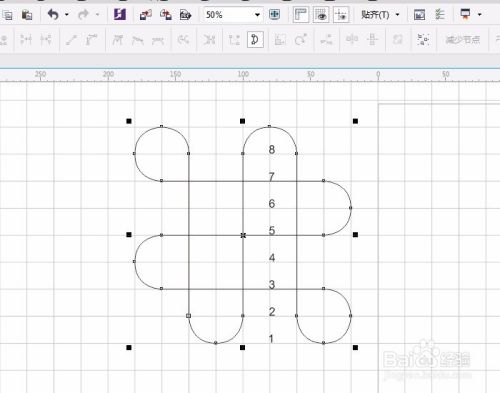The height and width of the screenshot is (393, 500).
Task: Toggle the Elastic Mode button
Action: [x=398, y=40]
